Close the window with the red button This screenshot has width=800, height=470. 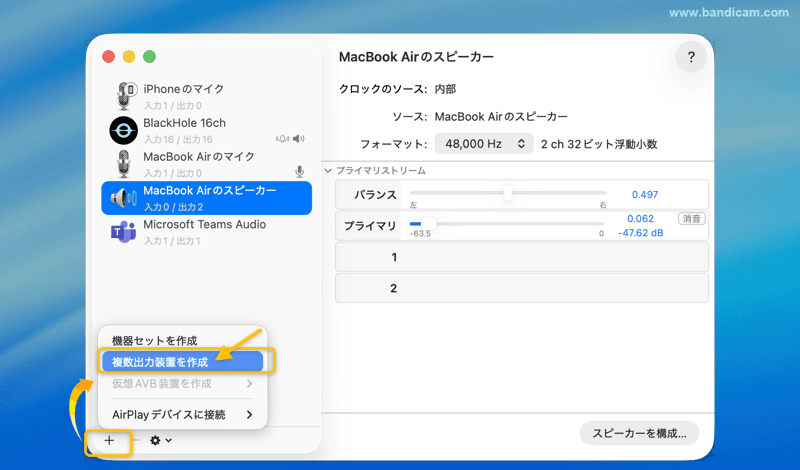coord(108,57)
